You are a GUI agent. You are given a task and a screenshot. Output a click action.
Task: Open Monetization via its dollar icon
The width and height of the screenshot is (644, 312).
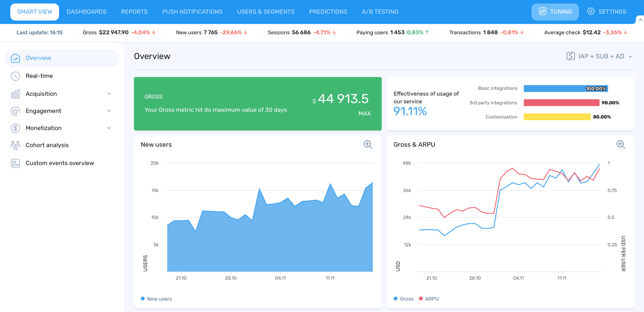pyautogui.click(x=15, y=128)
